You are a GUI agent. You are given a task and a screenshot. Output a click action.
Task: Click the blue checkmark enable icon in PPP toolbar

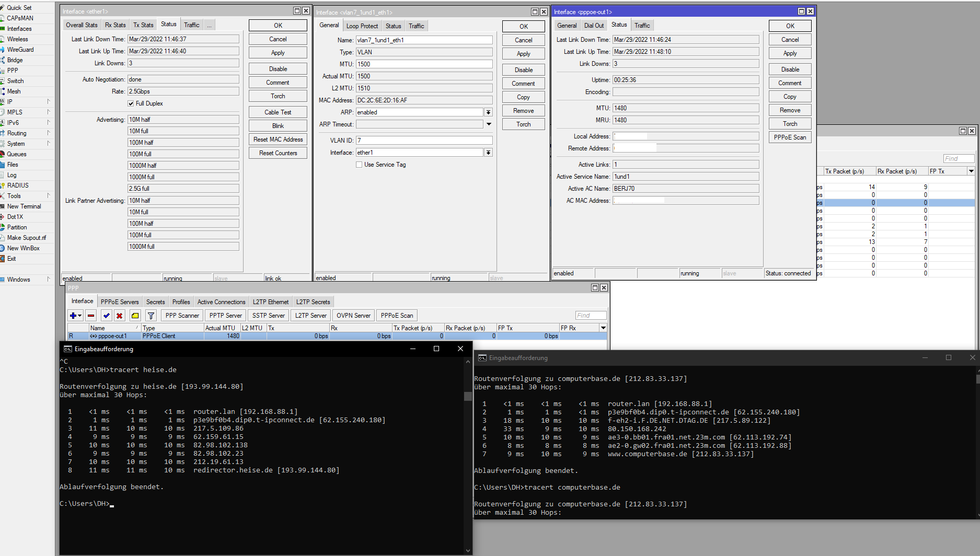tap(107, 316)
